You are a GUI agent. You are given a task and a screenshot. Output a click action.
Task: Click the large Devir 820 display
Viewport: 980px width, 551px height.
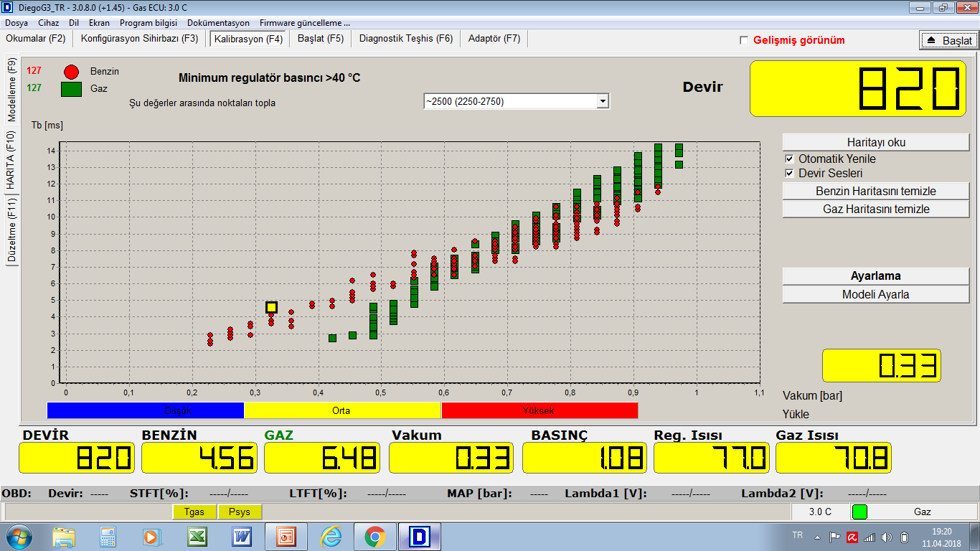859,88
